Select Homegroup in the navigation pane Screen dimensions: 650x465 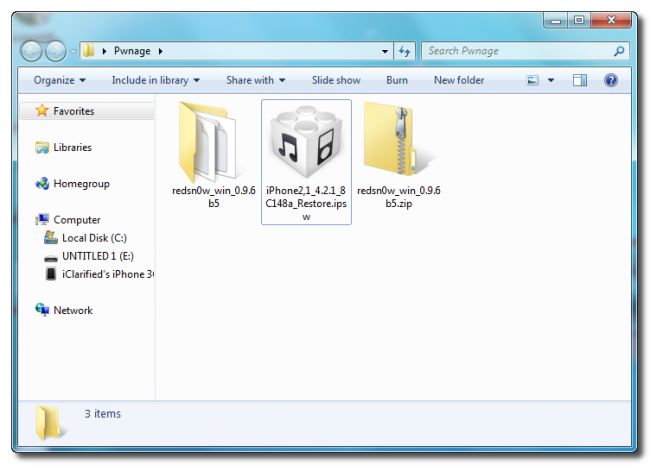[x=81, y=184]
